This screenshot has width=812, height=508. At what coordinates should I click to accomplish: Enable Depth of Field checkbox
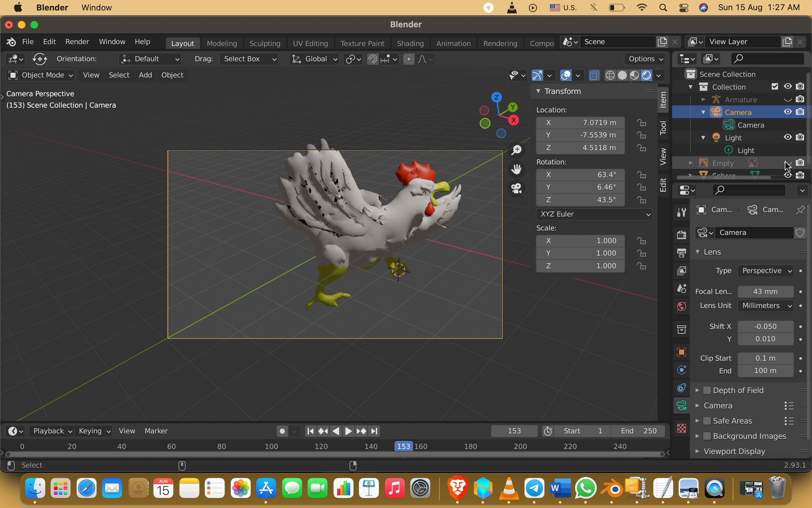(707, 390)
